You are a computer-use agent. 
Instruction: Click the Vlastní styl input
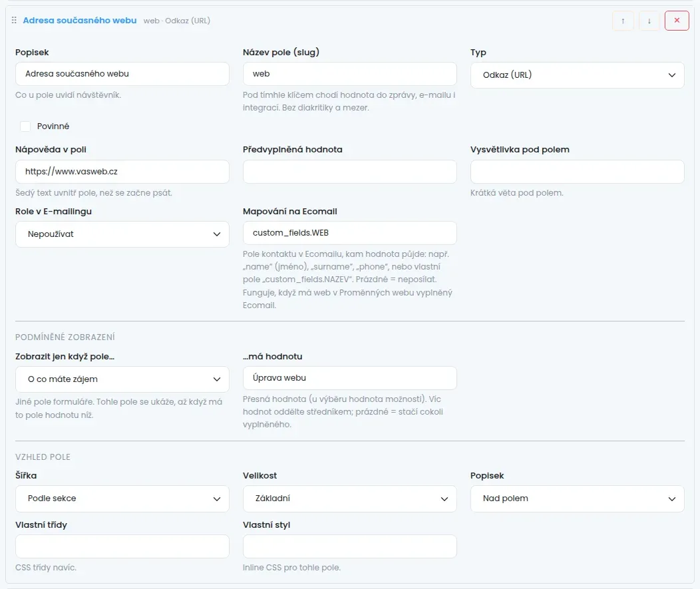[349, 546]
